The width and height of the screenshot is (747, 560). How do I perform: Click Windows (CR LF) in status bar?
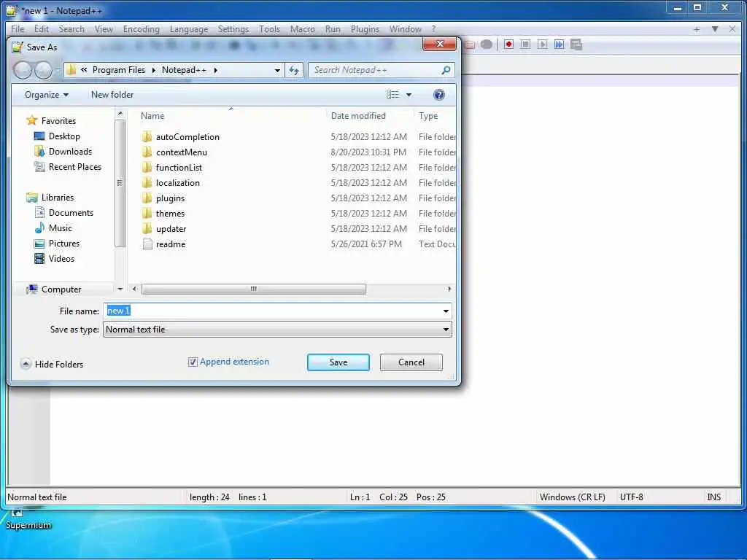point(572,497)
